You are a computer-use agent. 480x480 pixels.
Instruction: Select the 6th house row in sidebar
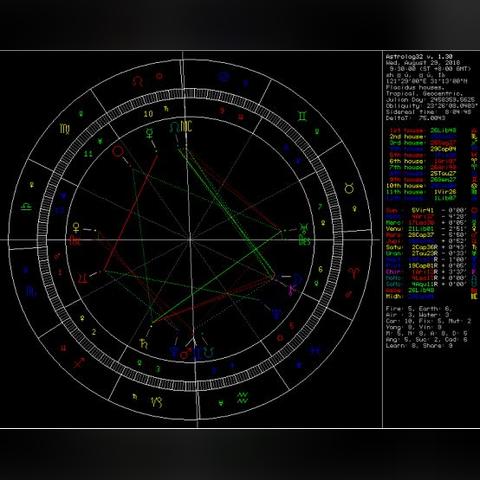[x=422, y=161]
